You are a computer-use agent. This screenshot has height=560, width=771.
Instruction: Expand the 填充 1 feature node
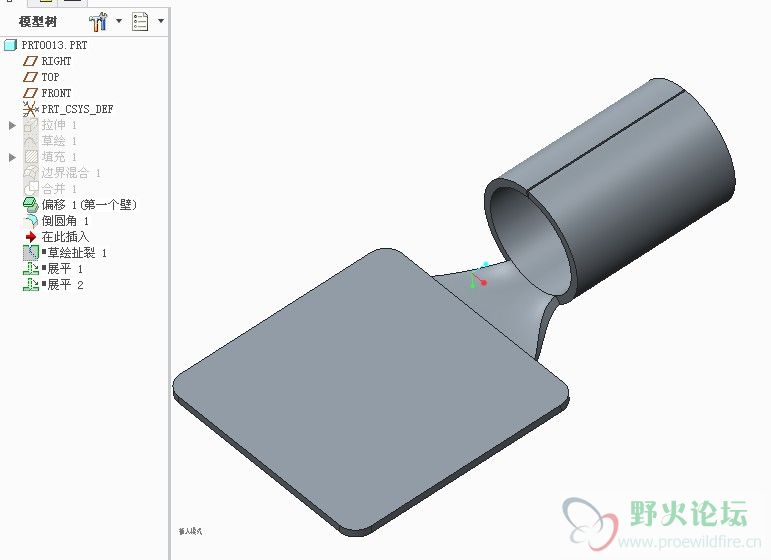[12, 157]
